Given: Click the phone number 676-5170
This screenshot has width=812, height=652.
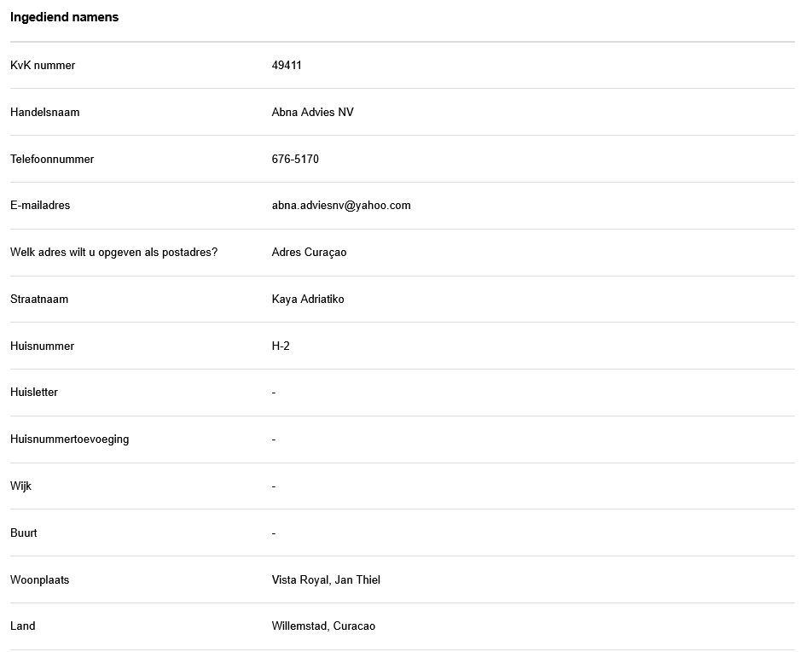Looking at the screenshot, I should coord(295,160).
